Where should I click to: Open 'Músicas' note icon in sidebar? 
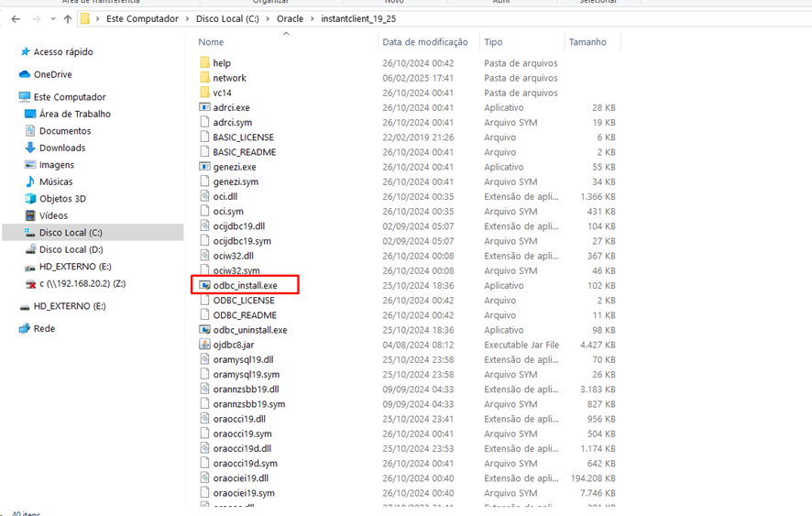pos(30,181)
